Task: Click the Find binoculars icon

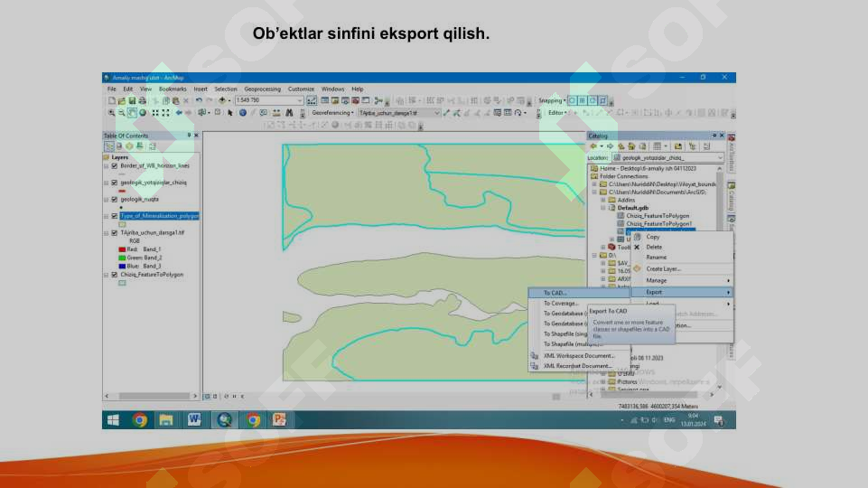Action: [289, 113]
